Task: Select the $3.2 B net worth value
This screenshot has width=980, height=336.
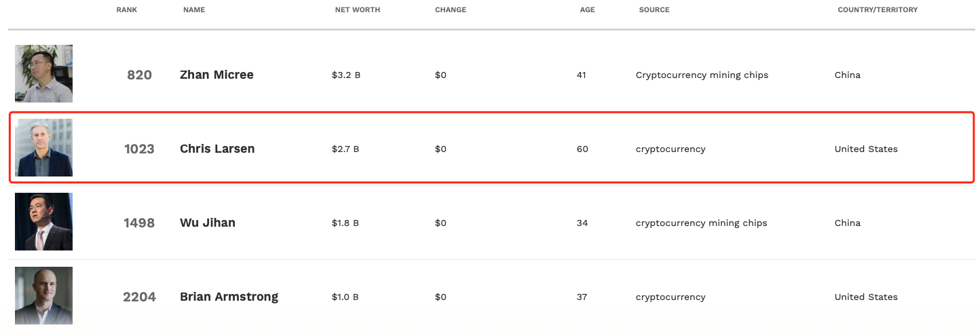Action: pyautogui.click(x=346, y=75)
